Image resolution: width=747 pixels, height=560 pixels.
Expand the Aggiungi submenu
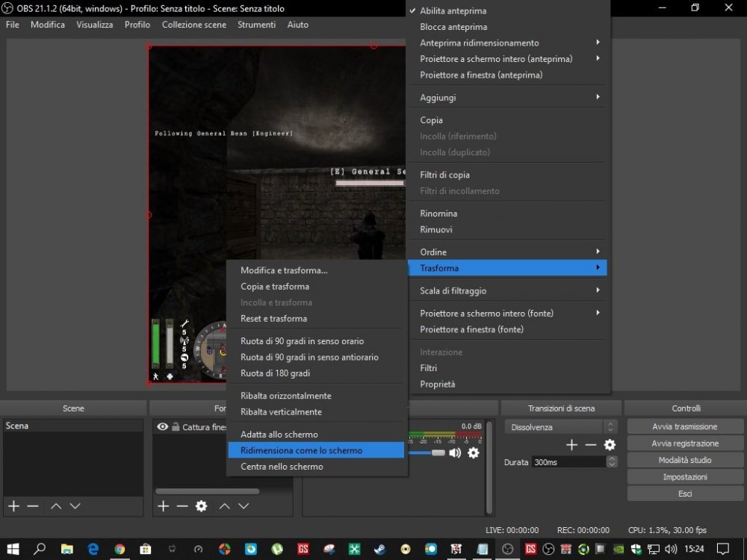[x=508, y=98]
